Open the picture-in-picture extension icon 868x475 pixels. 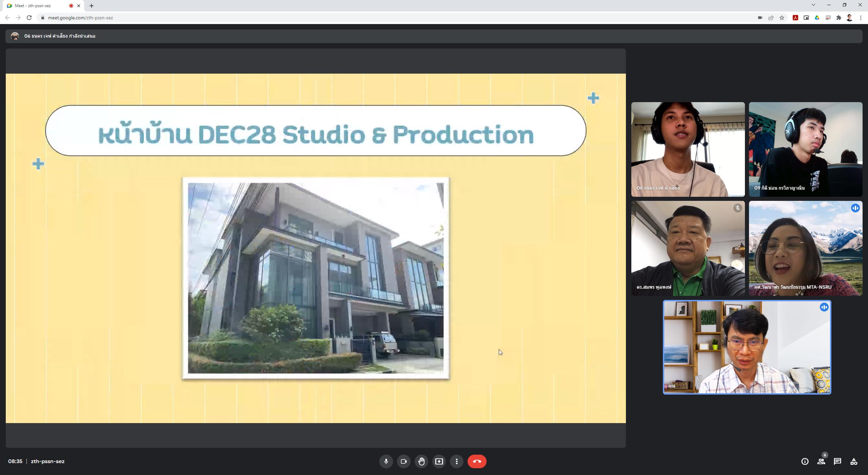tap(806, 18)
